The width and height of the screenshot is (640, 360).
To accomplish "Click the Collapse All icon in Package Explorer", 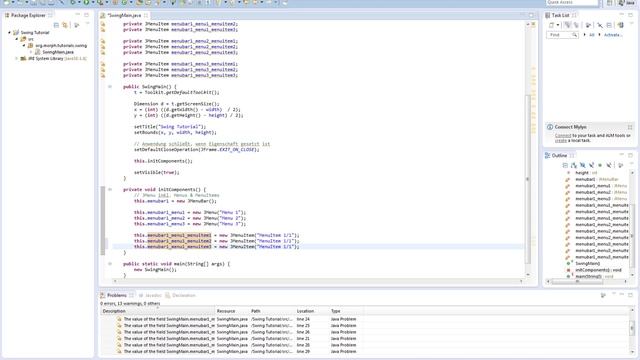I will (x=56, y=25).
